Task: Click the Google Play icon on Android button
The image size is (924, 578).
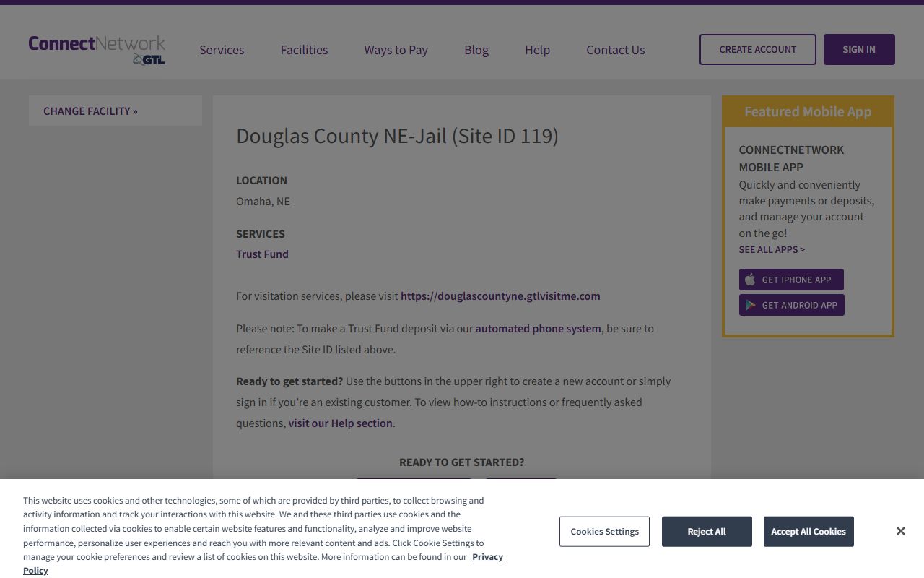Action: point(750,305)
